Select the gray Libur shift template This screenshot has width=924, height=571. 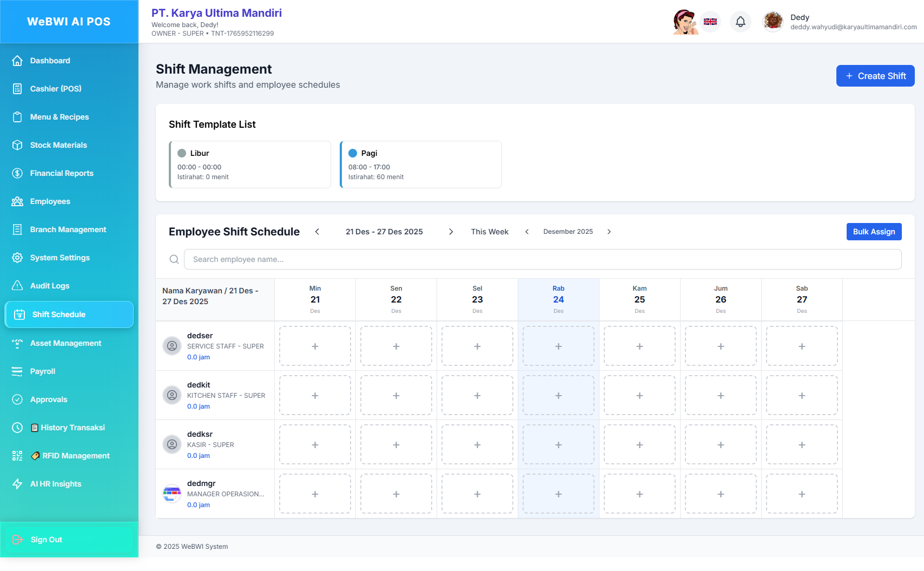pyautogui.click(x=250, y=165)
